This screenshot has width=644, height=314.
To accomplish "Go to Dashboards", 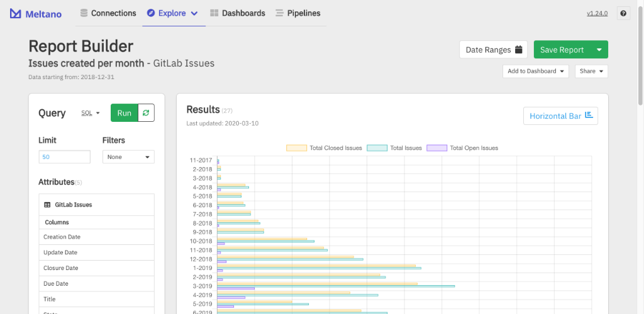I will 237,13.
